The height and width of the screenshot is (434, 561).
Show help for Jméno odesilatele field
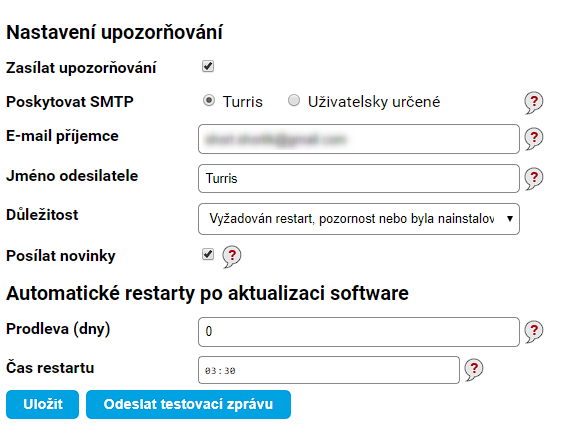(x=533, y=178)
